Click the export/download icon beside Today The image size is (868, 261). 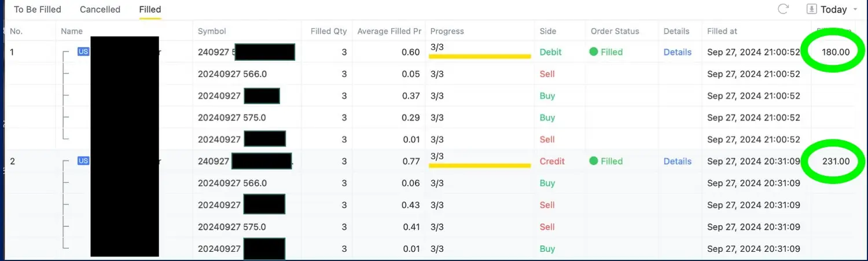coord(812,9)
